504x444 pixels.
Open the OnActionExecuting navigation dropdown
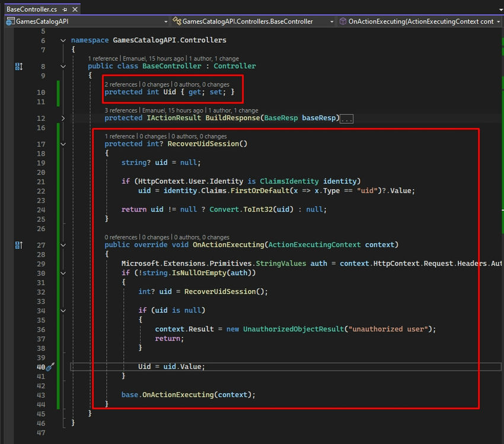(x=498, y=21)
